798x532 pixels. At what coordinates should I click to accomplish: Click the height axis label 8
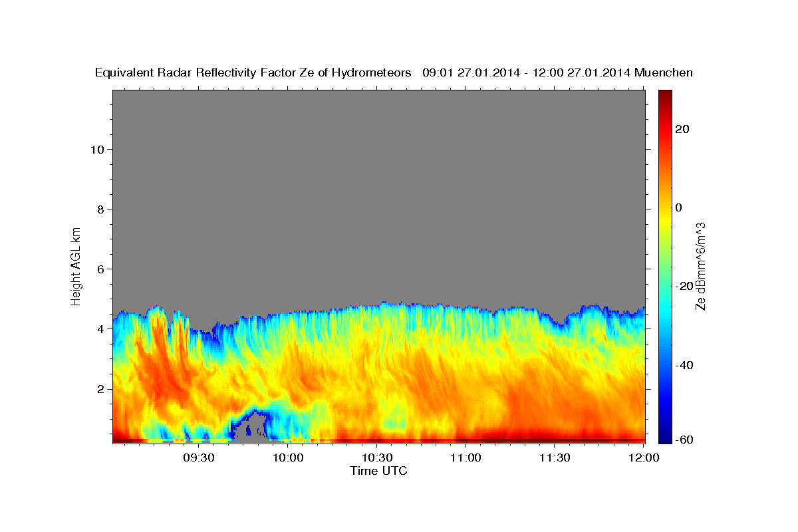[x=100, y=209]
